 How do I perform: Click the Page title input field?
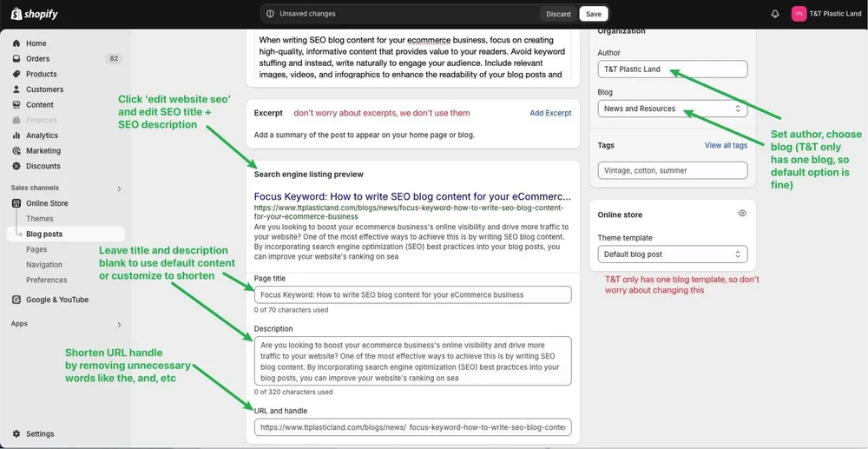pyautogui.click(x=413, y=294)
